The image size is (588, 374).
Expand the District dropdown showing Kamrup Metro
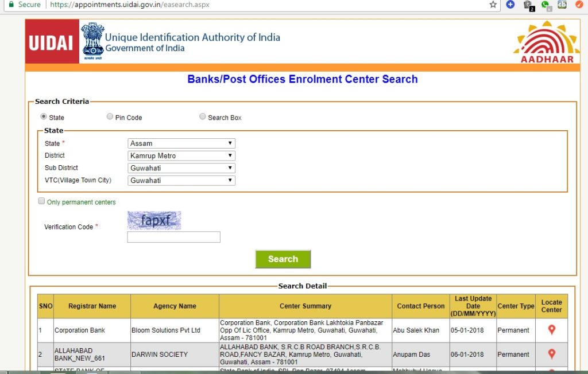tap(181, 155)
